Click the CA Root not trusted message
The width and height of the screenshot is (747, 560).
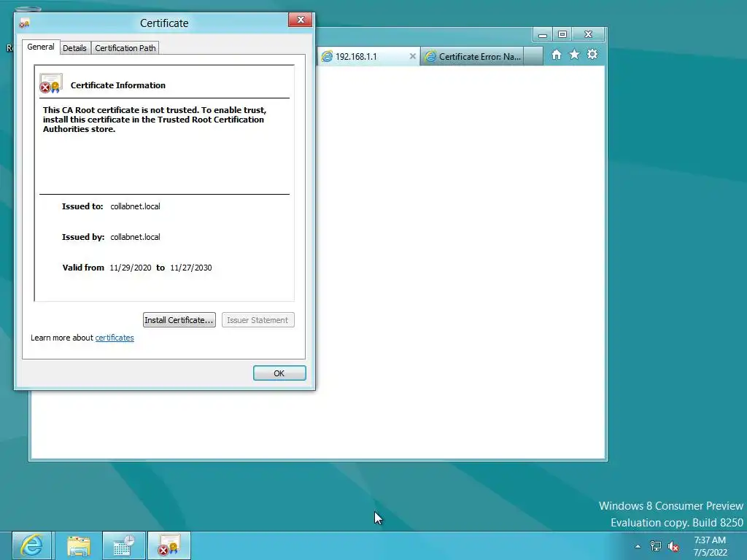(155, 120)
